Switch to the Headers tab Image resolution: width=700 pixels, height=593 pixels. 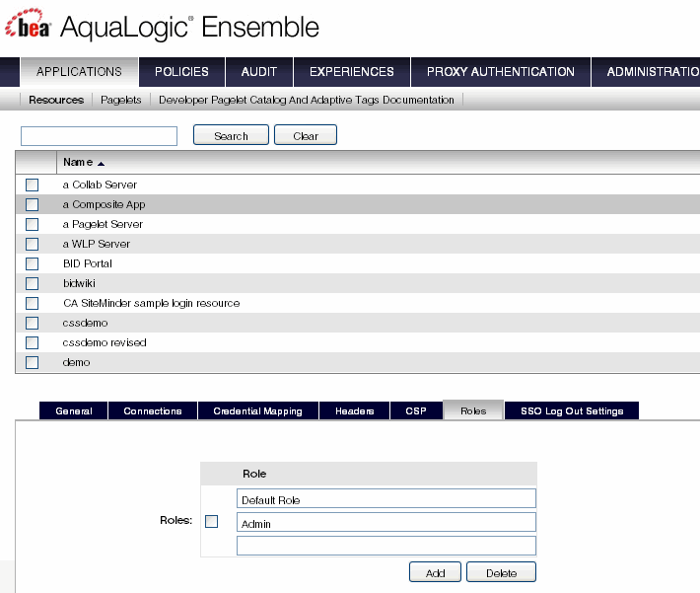355,410
